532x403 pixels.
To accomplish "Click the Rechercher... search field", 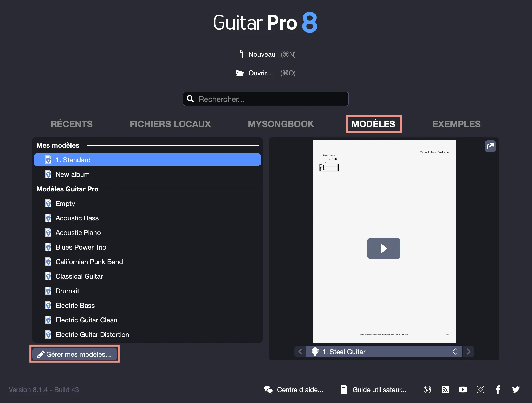I will 265,99.
